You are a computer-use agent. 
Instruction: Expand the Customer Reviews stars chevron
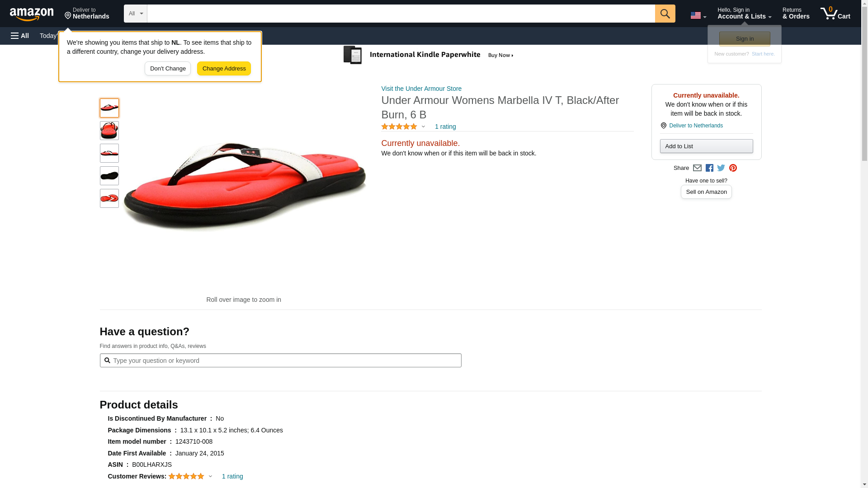pyautogui.click(x=210, y=476)
